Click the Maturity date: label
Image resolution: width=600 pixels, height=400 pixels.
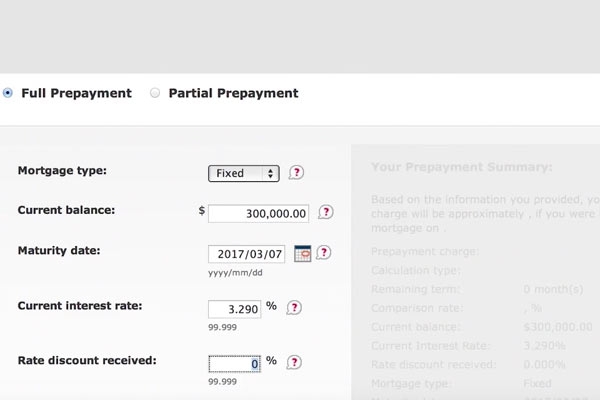pyautogui.click(x=59, y=251)
